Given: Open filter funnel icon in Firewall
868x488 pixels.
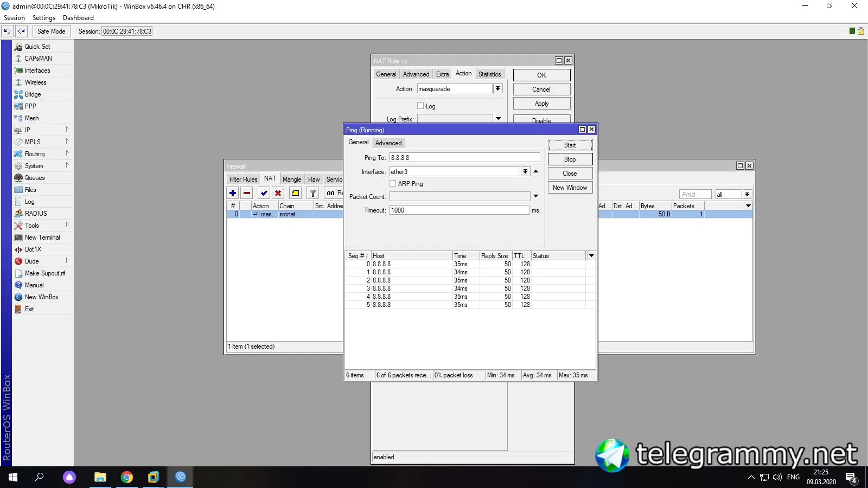Looking at the screenshot, I should tap(313, 193).
